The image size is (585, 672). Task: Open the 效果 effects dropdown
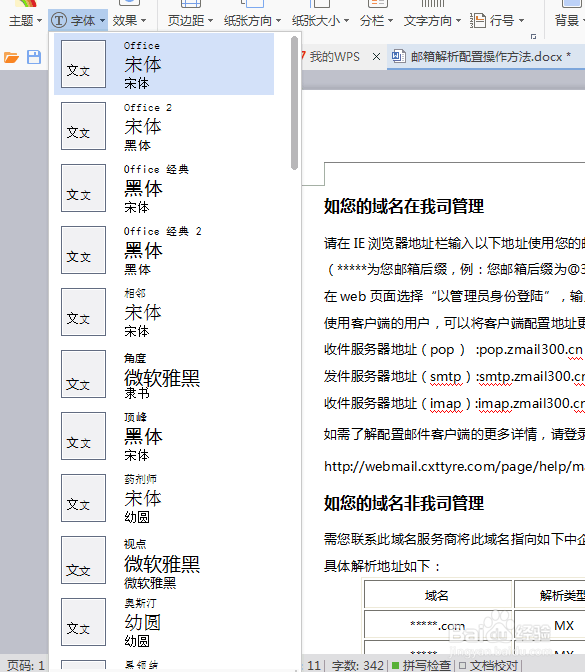click(129, 20)
